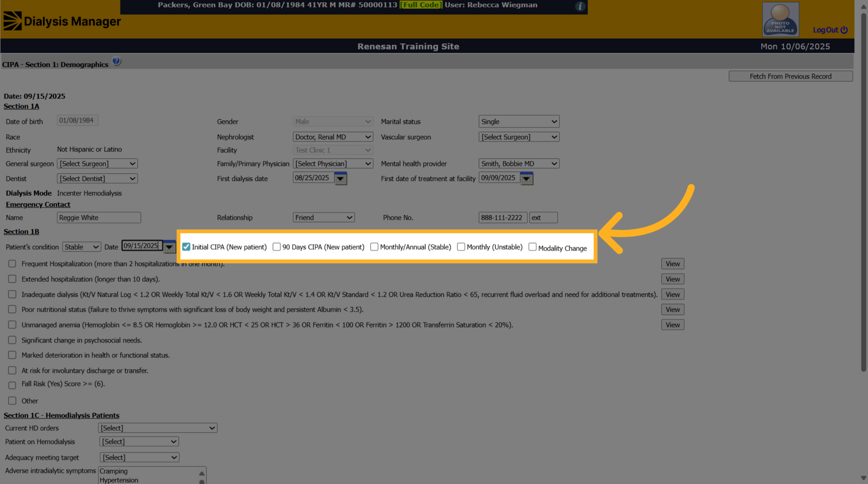Open Nephrologist dropdown
This screenshot has height=484, width=868.
click(x=333, y=137)
